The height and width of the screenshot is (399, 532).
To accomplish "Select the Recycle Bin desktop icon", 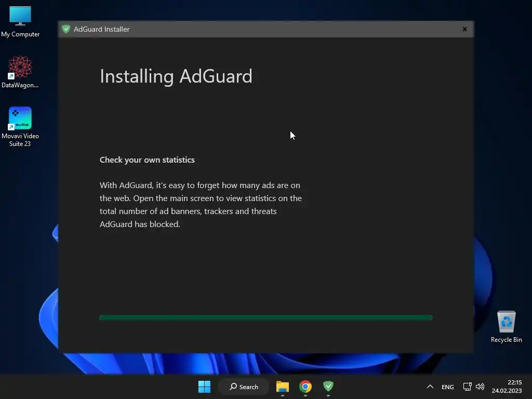I will 506,327.
